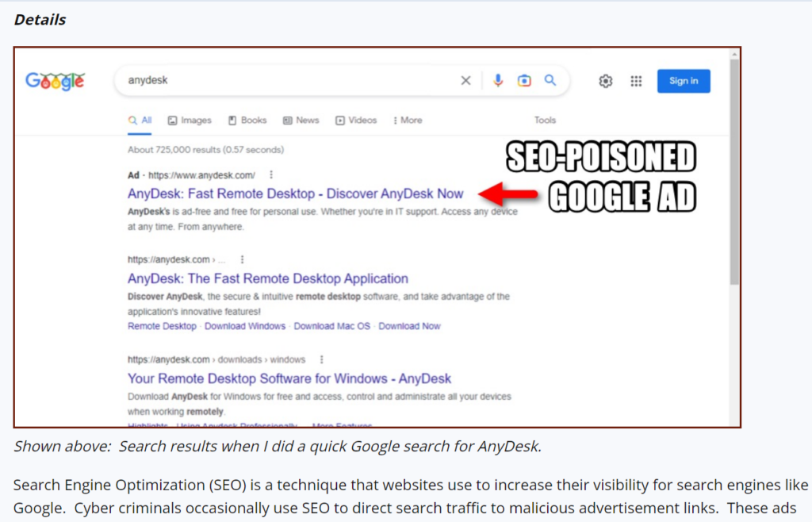Click the https://www.anydesk.com/ ad URL text
812x522 pixels.
tap(201, 175)
